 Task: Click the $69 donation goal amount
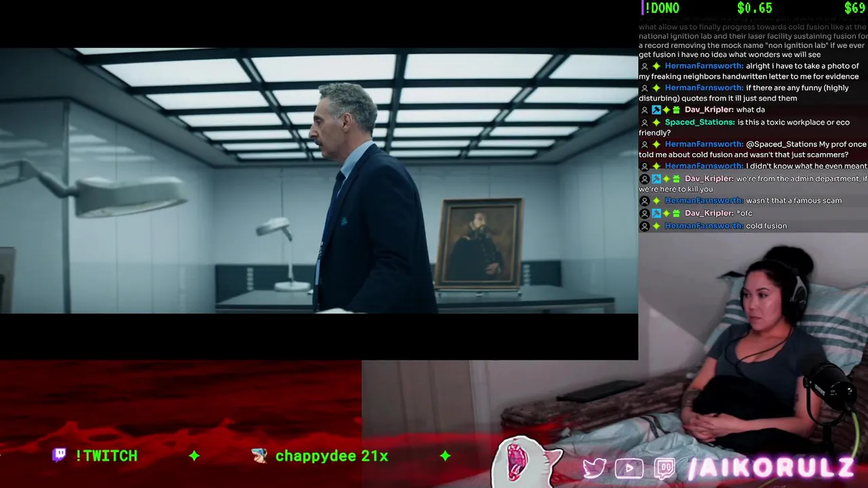pyautogui.click(x=854, y=8)
